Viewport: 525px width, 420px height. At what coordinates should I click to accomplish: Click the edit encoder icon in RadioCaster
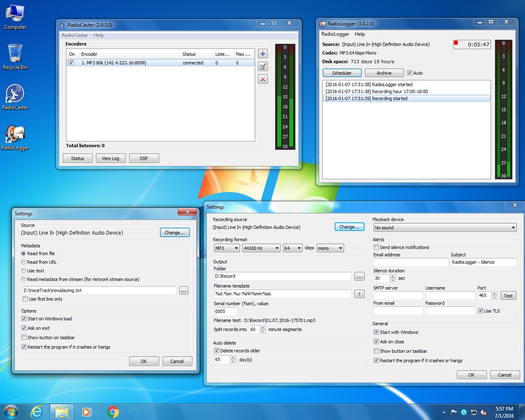click(263, 66)
